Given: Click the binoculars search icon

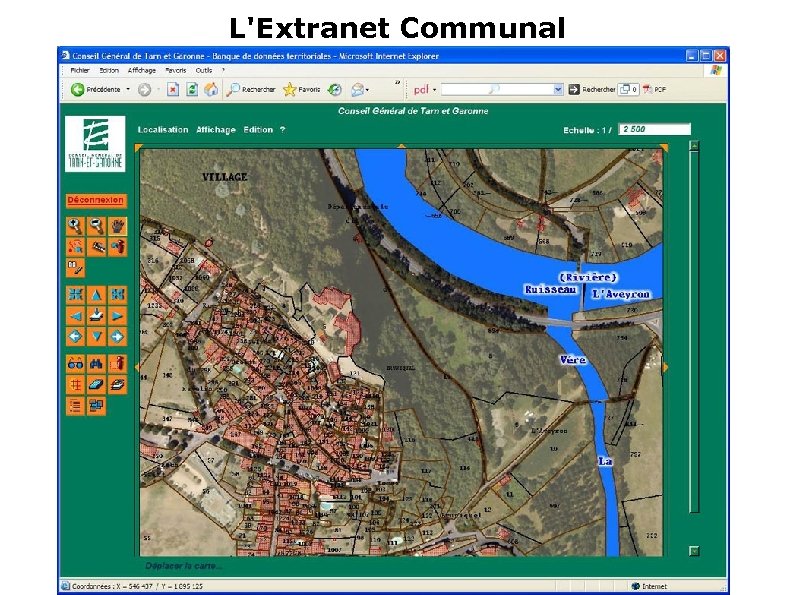Looking at the screenshot, I should [x=96, y=364].
